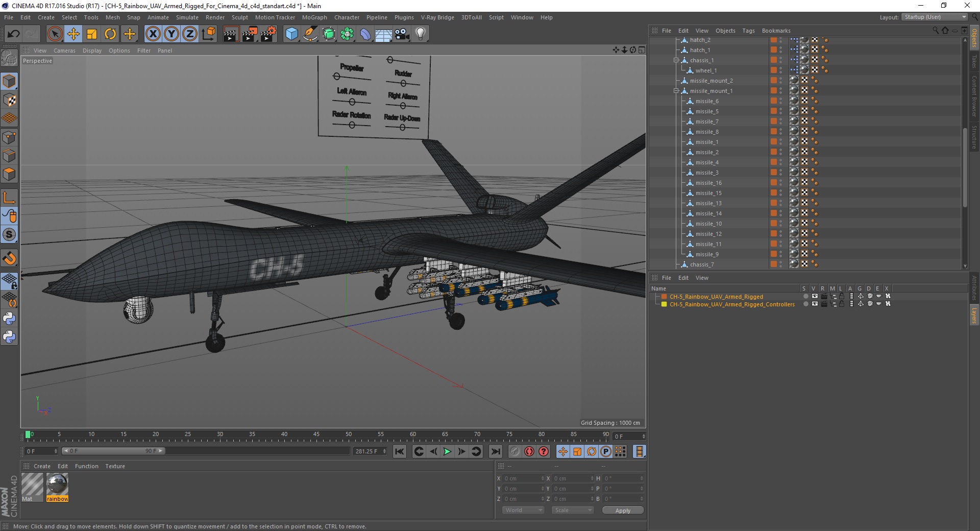Add a Camera object
This screenshot has width=980, height=531.
point(402,34)
